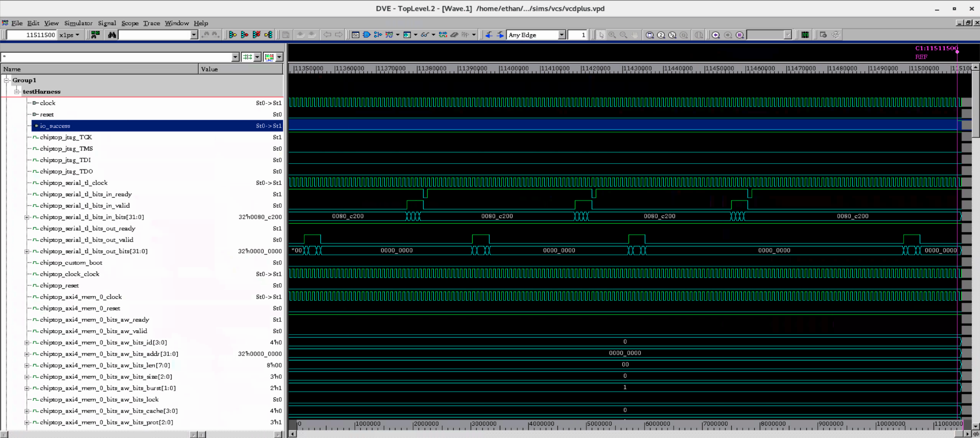The height and width of the screenshot is (438, 980).
Task: Expand chipktop_serial_tl_bits_out_bits[31:0] bus
Action: coord(27,251)
